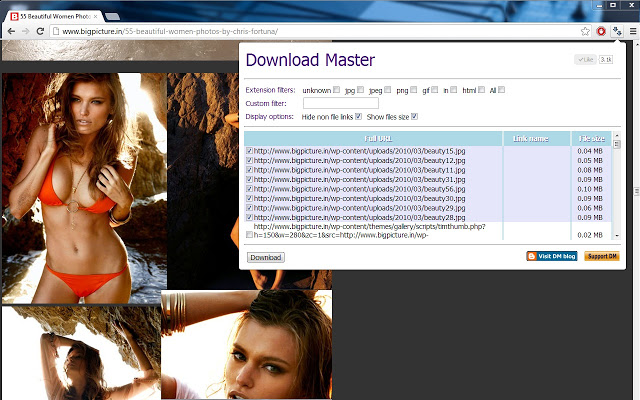Open the Visit DM blog button

coord(552,256)
